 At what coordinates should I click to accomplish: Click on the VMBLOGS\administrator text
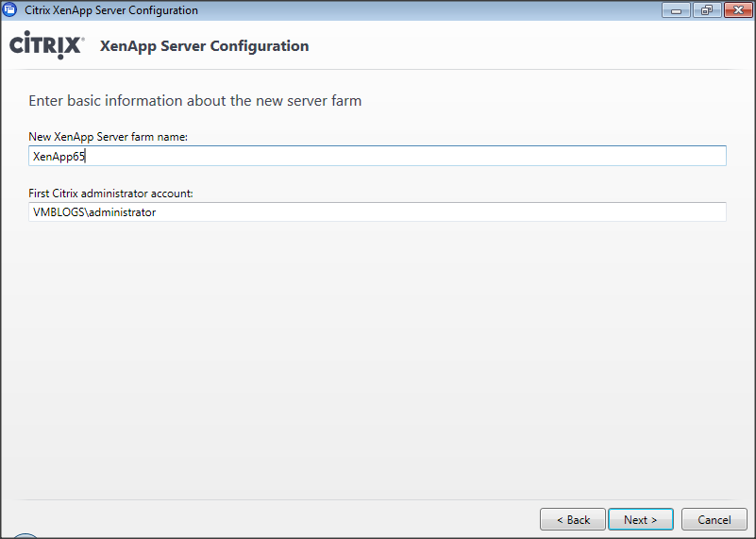[x=94, y=212]
